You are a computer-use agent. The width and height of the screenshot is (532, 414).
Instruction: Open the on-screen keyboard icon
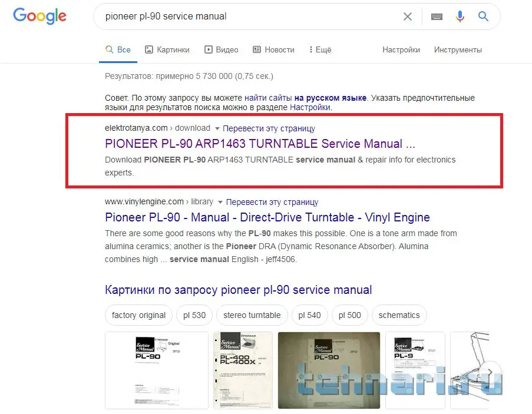coord(437,16)
